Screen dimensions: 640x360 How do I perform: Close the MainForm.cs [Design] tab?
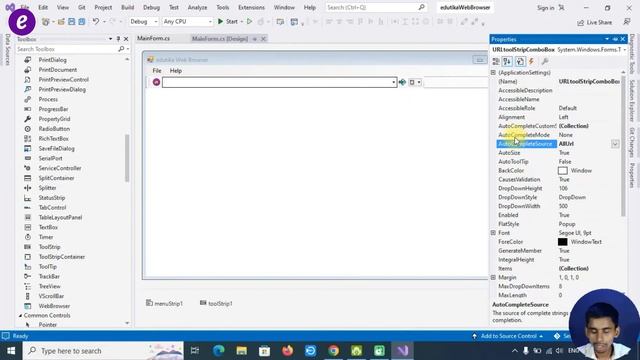264,39
